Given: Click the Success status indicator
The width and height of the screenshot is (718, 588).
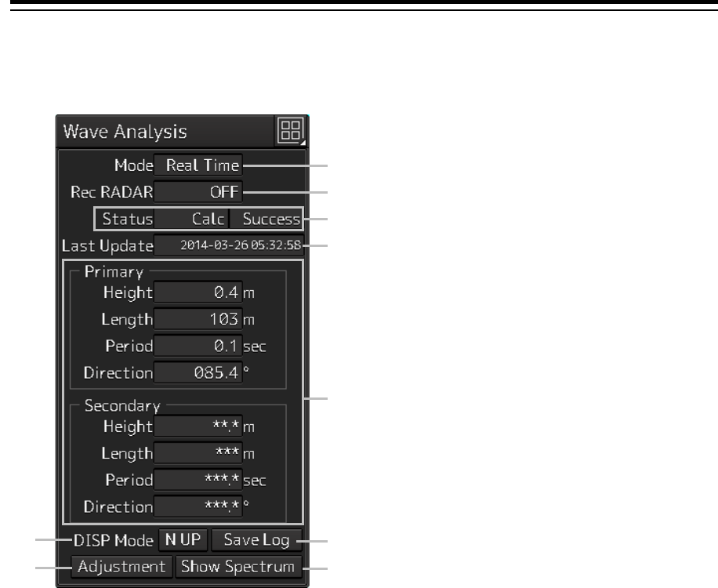Looking at the screenshot, I should click(266, 219).
